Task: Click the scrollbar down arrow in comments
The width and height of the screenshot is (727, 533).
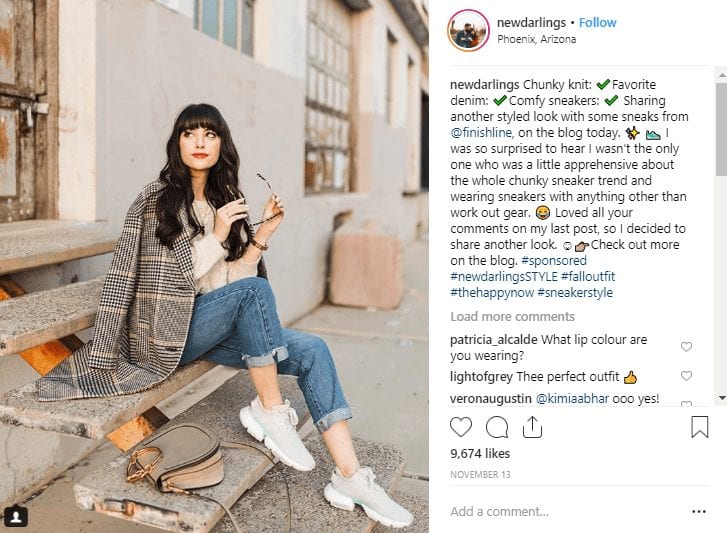Action: click(x=721, y=398)
